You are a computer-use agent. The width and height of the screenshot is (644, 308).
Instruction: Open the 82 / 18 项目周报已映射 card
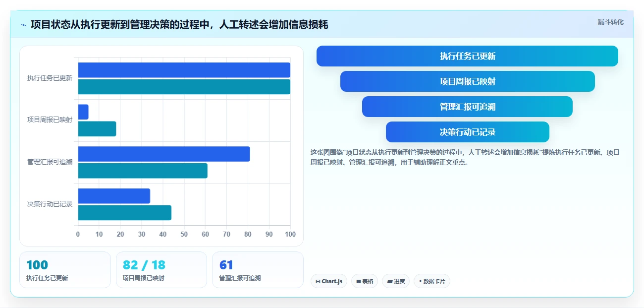tap(161, 270)
